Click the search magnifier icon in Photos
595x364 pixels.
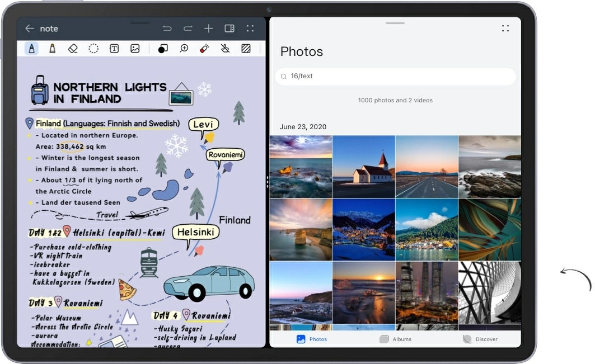pyautogui.click(x=283, y=77)
